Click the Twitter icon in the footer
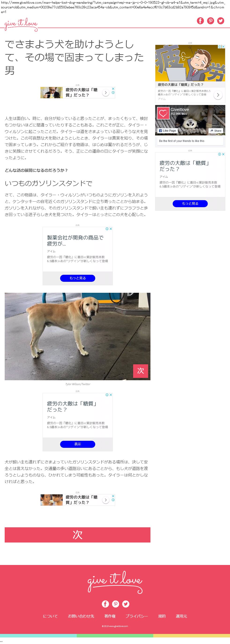 pyautogui.click(x=126, y=604)
